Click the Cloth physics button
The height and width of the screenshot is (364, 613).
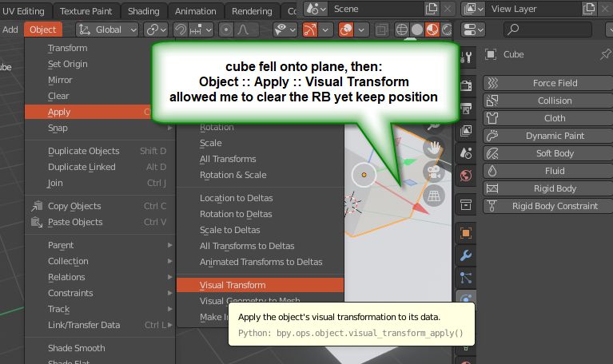(x=548, y=118)
